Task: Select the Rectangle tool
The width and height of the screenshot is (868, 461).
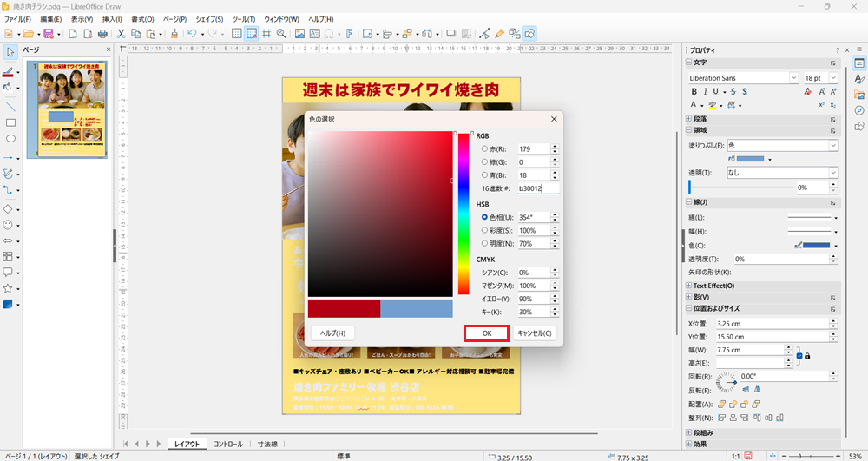Action: click(10, 122)
